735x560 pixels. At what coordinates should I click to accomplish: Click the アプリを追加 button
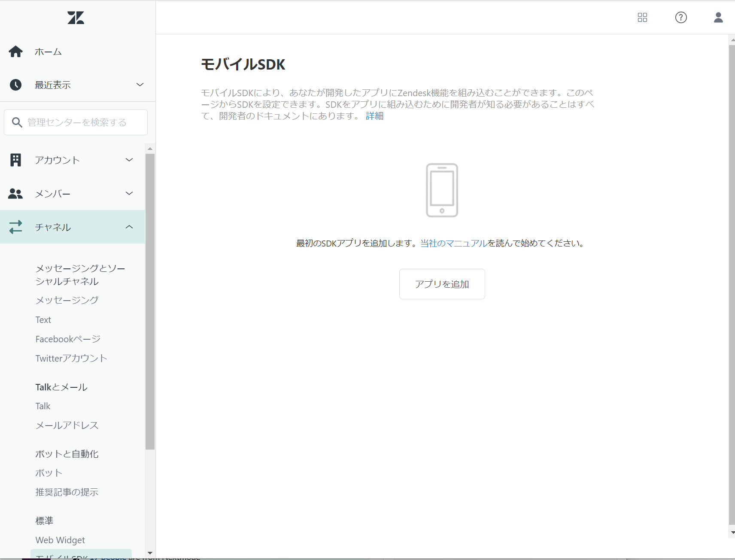(442, 284)
